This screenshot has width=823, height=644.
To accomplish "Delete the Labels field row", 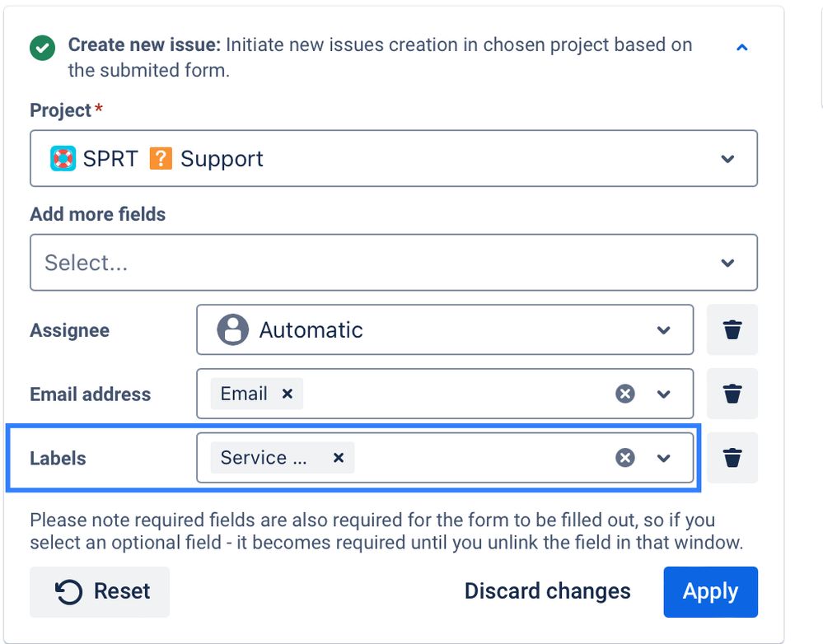I will point(732,458).
